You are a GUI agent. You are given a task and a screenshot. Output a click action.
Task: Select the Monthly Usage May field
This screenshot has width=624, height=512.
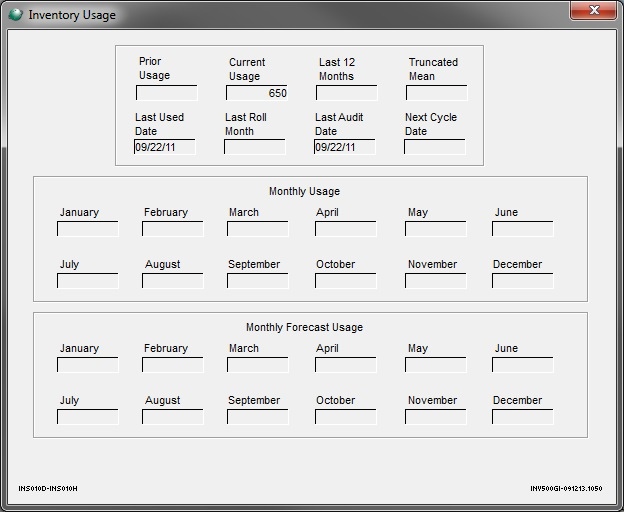[x=436, y=229]
